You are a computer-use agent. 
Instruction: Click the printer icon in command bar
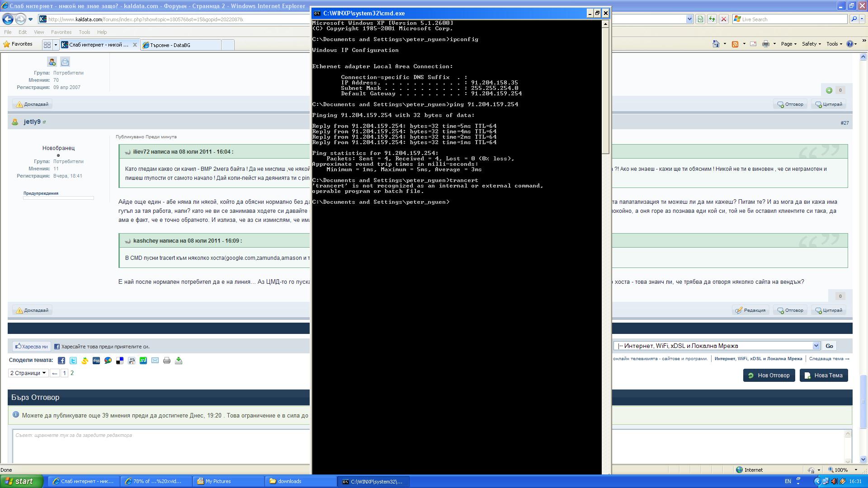click(x=765, y=44)
